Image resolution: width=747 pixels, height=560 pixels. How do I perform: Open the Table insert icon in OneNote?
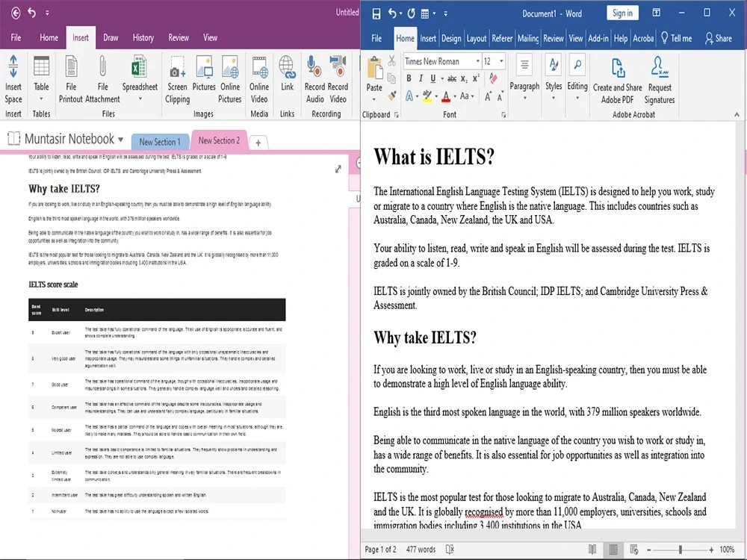pos(41,66)
